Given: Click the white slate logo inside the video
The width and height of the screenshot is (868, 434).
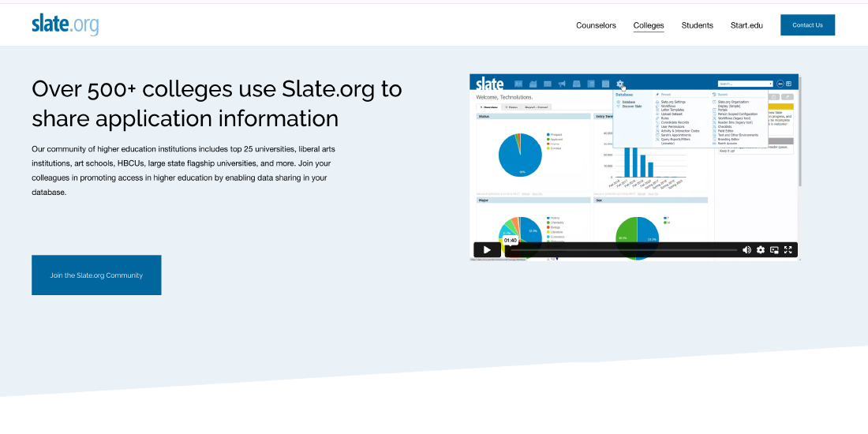Looking at the screenshot, I should click(x=489, y=83).
